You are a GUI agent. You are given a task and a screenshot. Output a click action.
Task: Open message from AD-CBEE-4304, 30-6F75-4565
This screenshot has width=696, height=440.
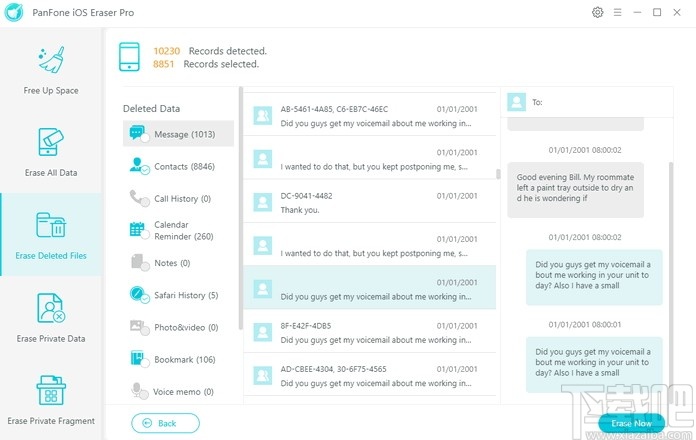[x=369, y=376]
